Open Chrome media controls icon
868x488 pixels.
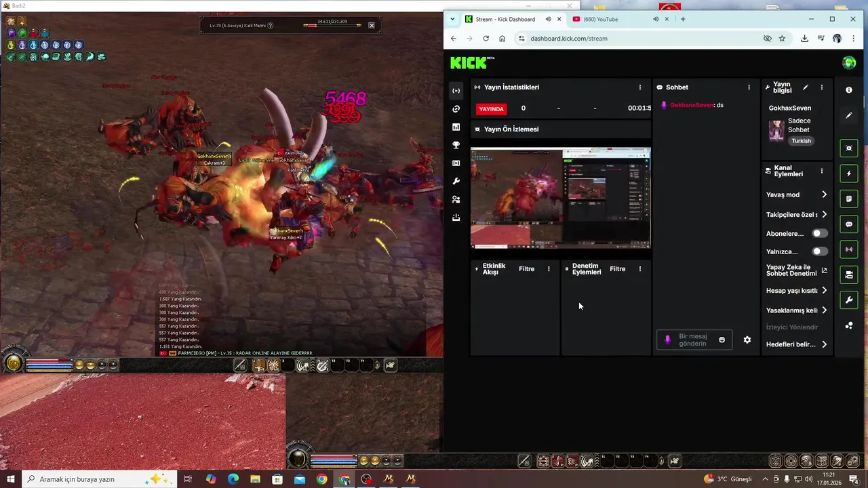click(821, 39)
